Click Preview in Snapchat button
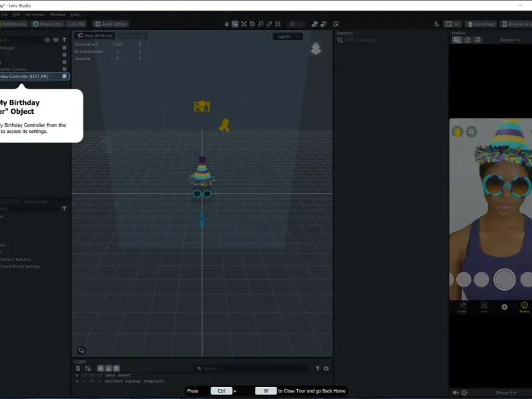Image resolution: width=532 pixels, height=399 pixels. point(516,24)
